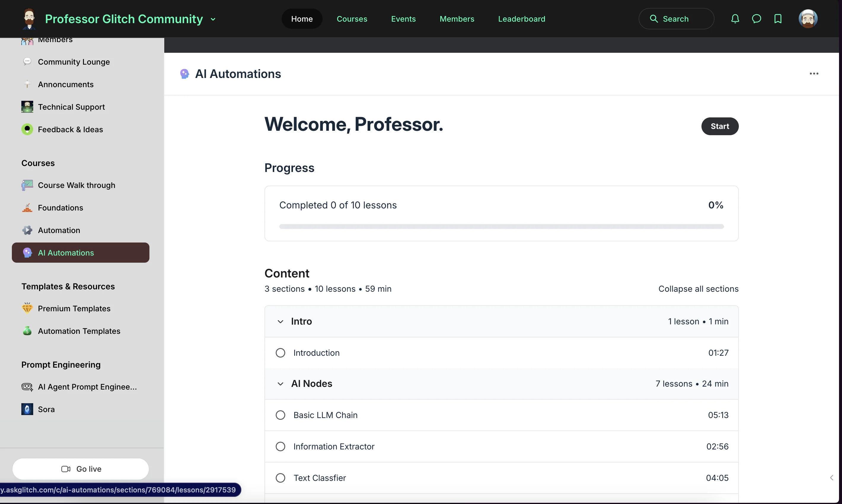842x504 pixels.
Task: Open the Professor Glitch Community dropdown
Action: point(213,19)
